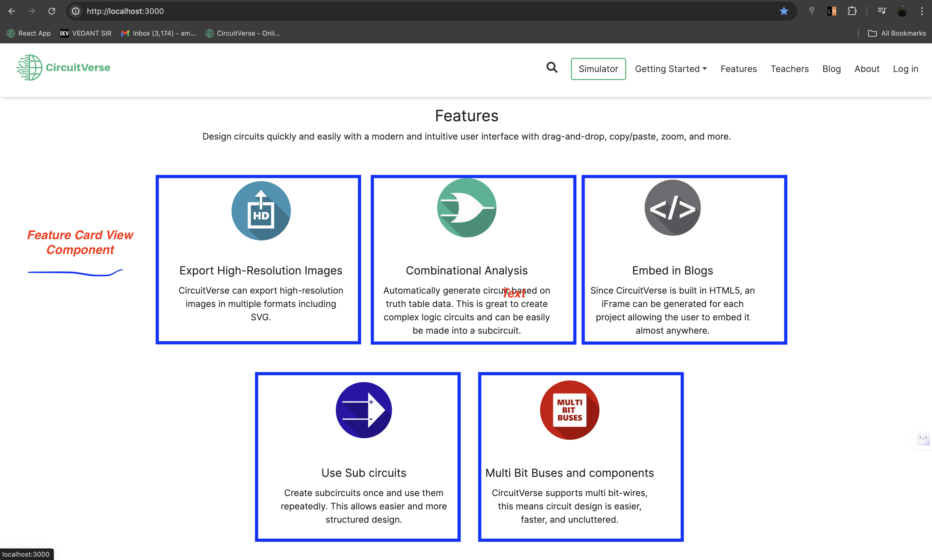Open the media controls icon

882,11
